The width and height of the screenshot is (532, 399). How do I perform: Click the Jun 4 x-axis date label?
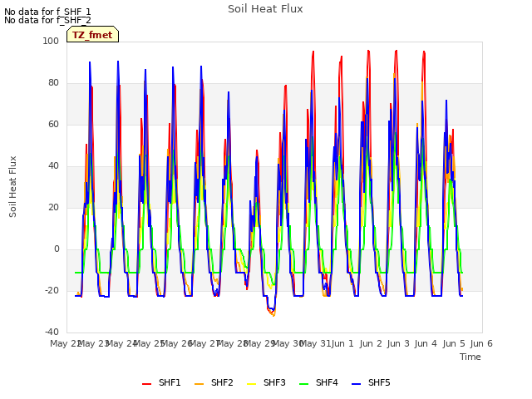pyautogui.click(x=426, y=343)
